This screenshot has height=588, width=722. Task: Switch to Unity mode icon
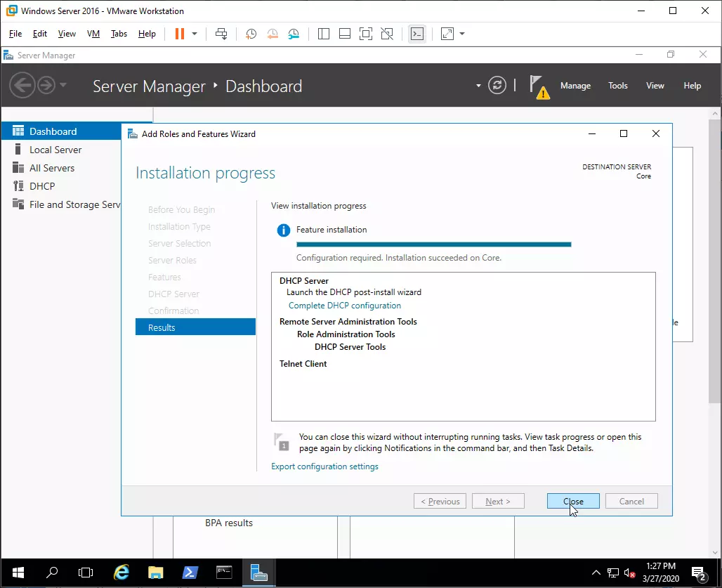[387, 34]
